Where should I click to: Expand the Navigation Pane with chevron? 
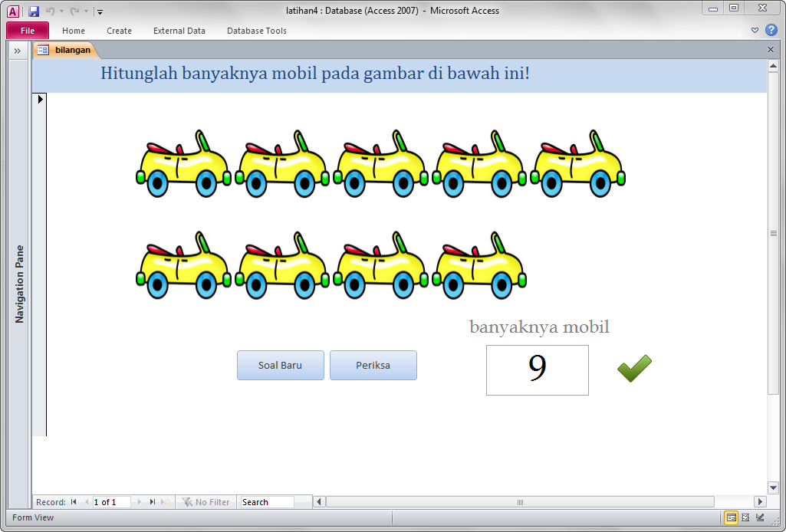[17, 51]
